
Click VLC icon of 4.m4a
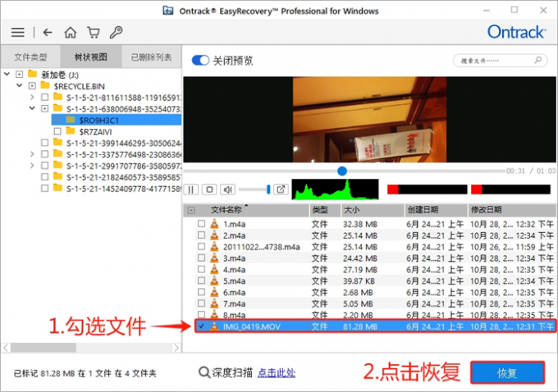click(214, 269)
